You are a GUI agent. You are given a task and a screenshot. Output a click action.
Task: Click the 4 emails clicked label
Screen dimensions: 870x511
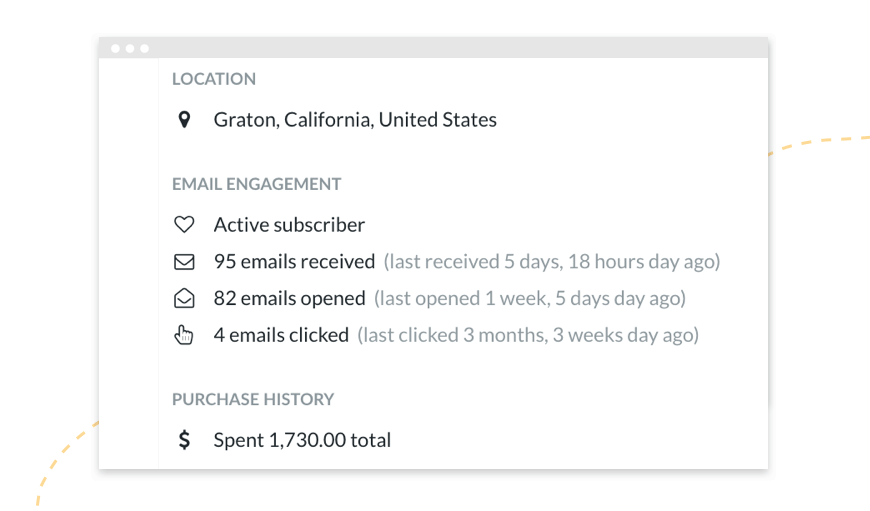[281, 335]
